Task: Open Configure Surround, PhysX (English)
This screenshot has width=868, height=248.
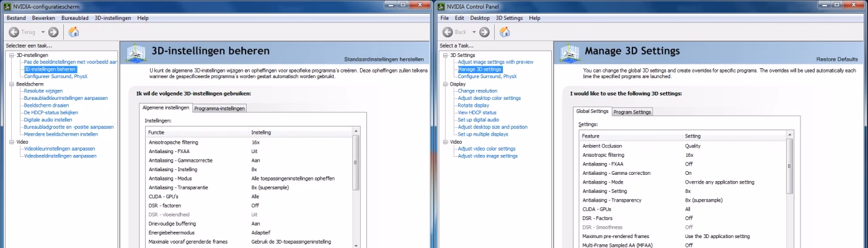Action: (x=487, y=76)
